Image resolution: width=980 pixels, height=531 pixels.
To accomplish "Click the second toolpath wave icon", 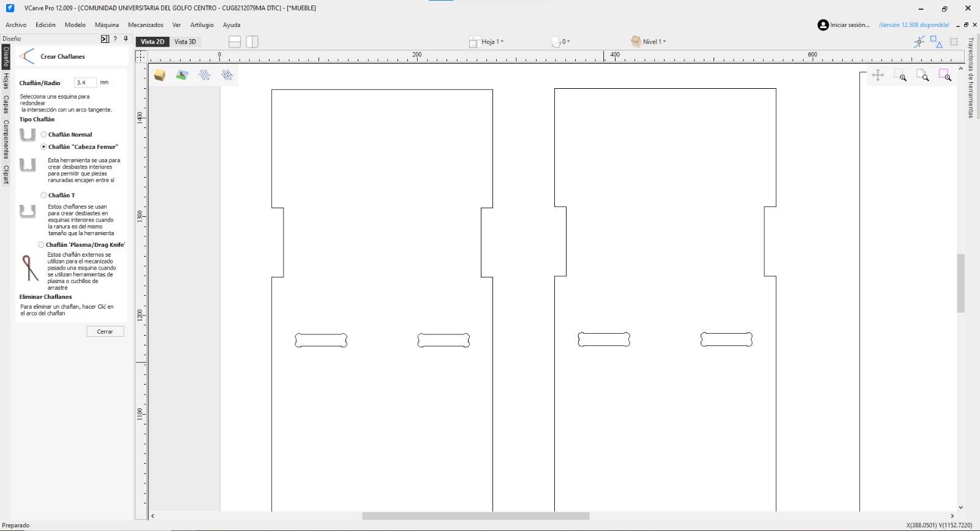I will [x=227, y=75].
